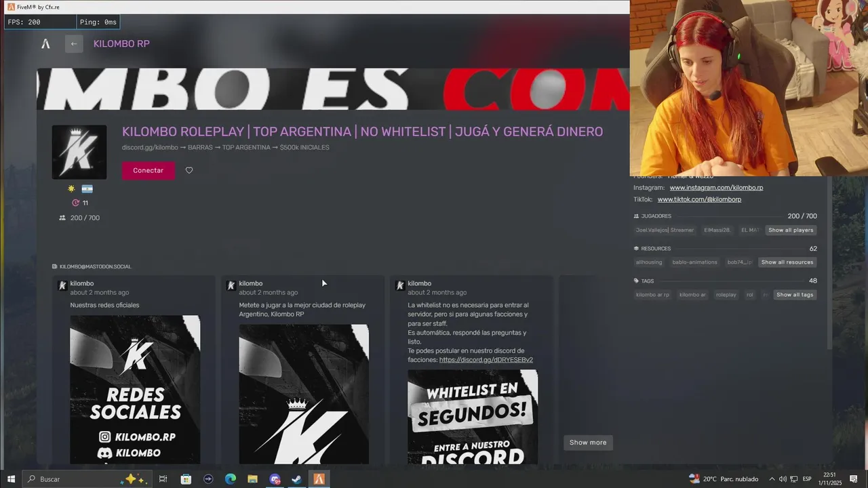Open the weather widget 20°C Parc. nublado
868x488 pixels.
coord(724,479)
